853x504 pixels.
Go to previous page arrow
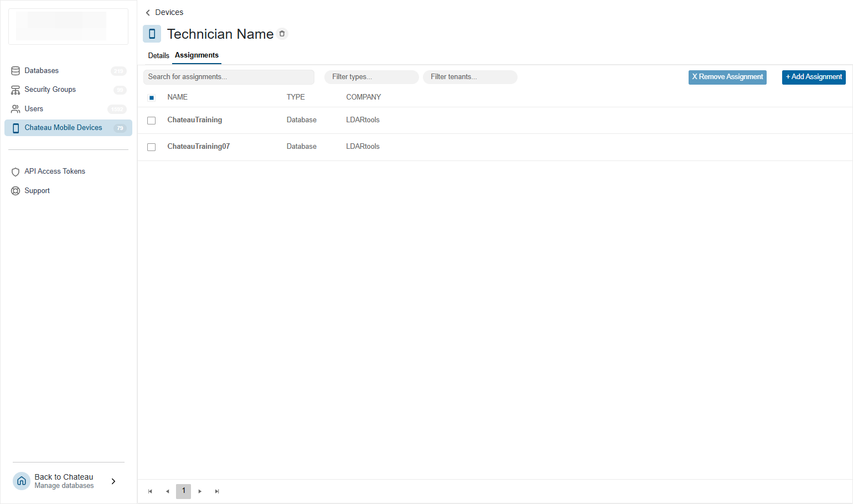click(167, 491)
